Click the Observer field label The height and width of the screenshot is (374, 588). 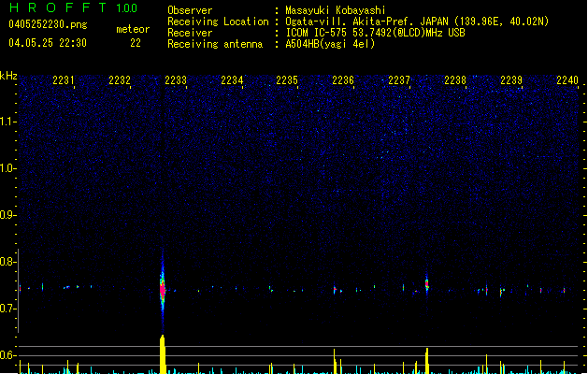190,10
